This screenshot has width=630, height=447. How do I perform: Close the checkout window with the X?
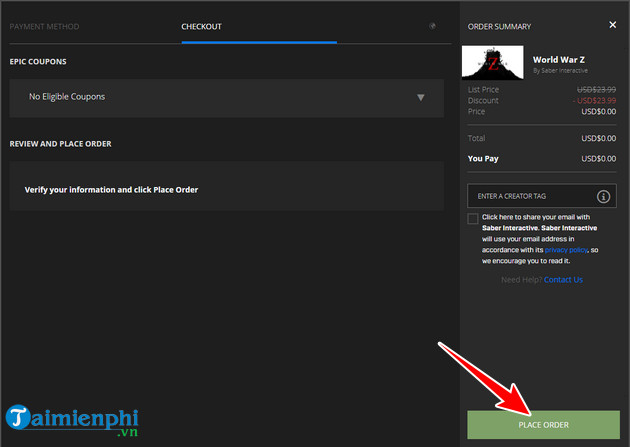pyautogui.click(x=612, y=25)
